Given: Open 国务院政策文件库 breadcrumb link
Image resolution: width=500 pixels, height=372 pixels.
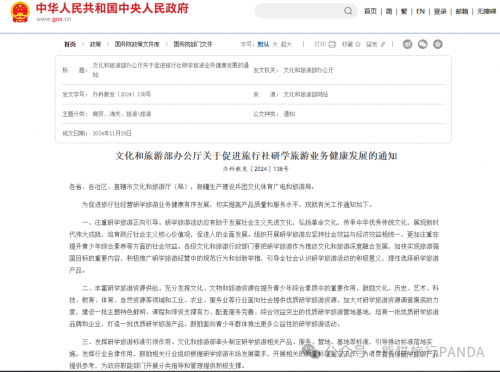Looking at the screenshot, I should tap(137, 44).
